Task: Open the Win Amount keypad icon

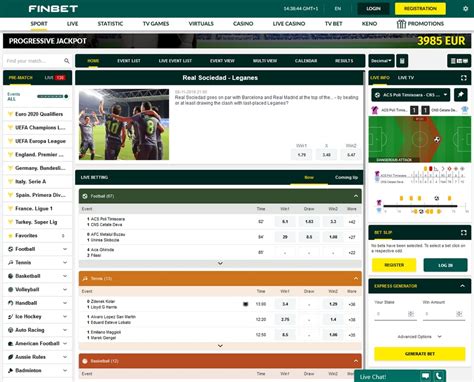Action: click(x=459, y=314)
